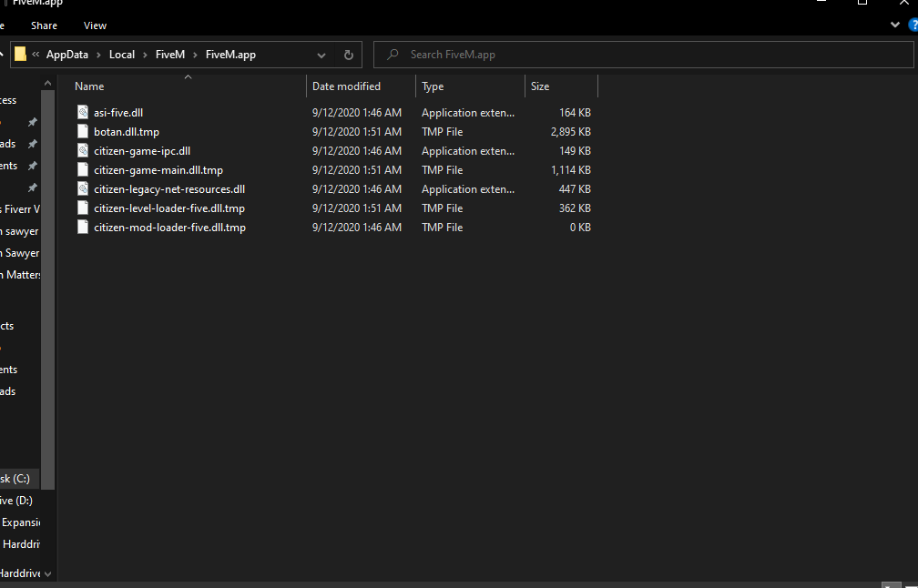Screen dimensions: 918x588
Task: Select the citizen-legacy-net-resources.dll file name
Action: pyautogui.click(x=169, y=189)
